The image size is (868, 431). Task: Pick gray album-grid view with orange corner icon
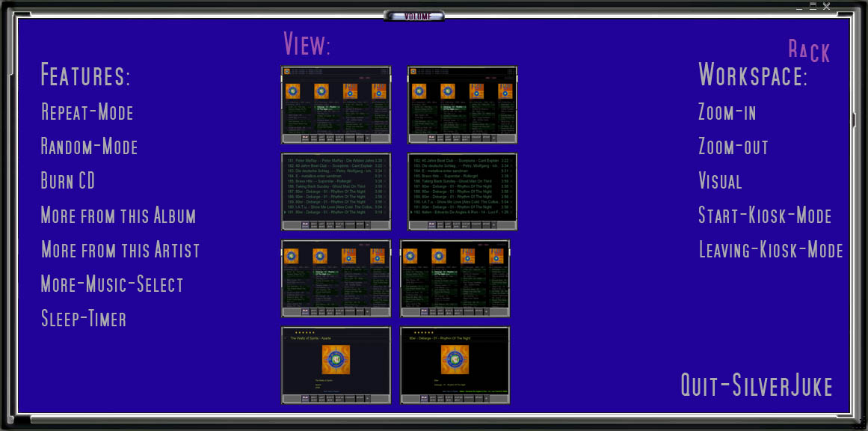336,105
